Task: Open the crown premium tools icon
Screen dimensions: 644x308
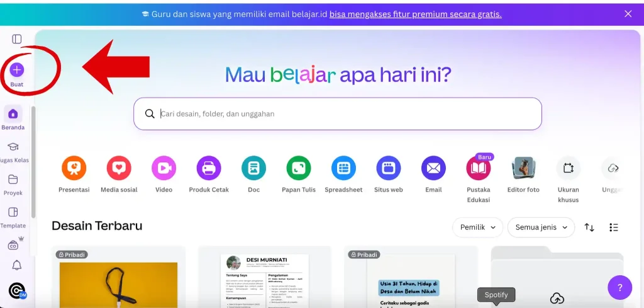Action: (x=16, y=243)
